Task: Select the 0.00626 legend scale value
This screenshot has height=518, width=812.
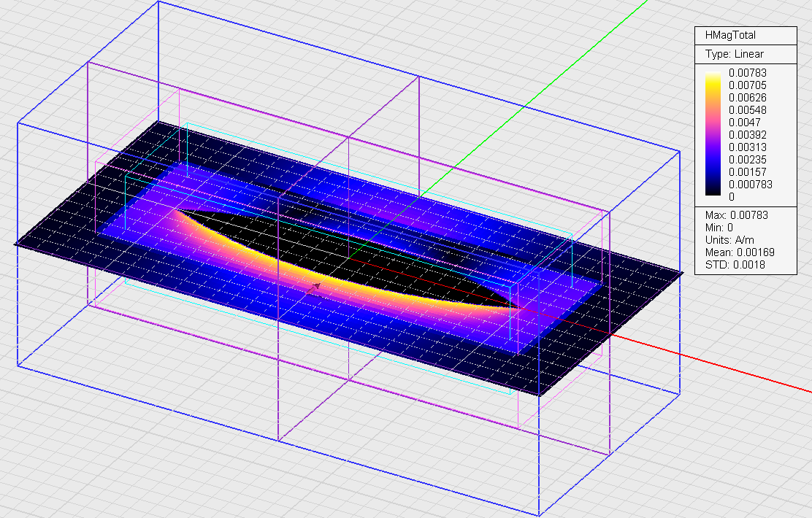Action: tap(748, 98)
